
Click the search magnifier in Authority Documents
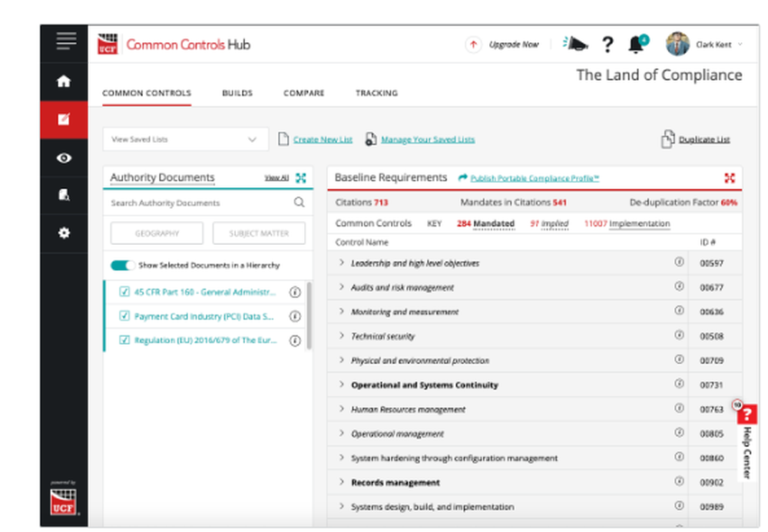(300, 202)
